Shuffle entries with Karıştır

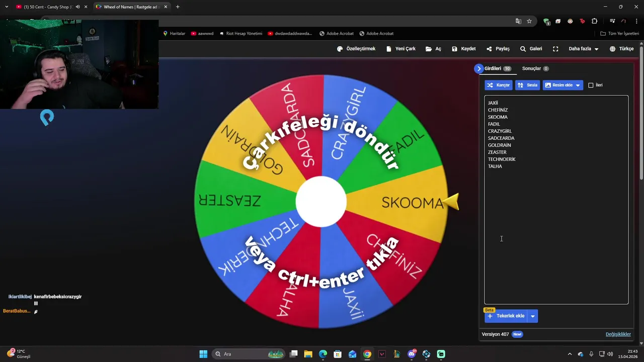[499, 85]
